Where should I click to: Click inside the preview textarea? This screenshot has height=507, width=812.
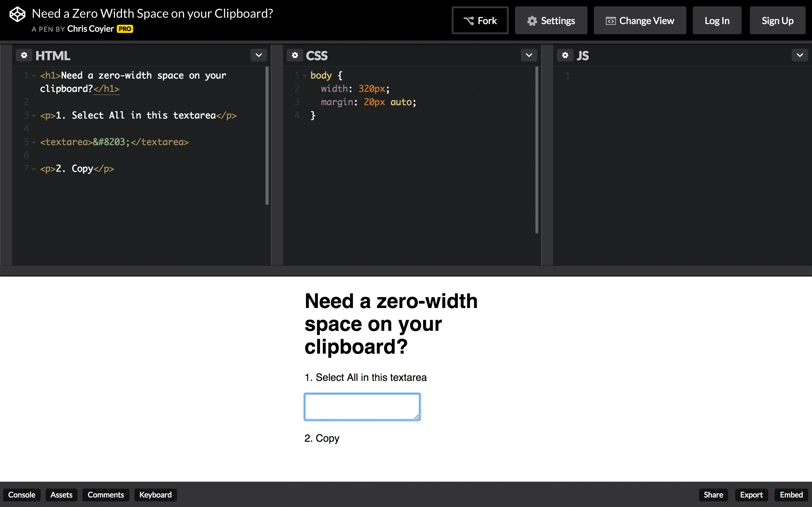click(x=362, y=407)
